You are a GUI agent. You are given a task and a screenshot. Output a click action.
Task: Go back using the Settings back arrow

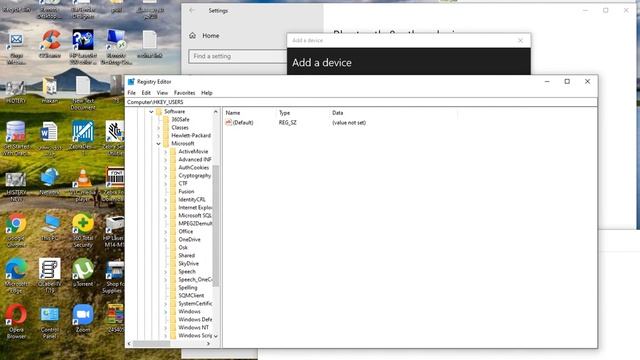point(192,10)
